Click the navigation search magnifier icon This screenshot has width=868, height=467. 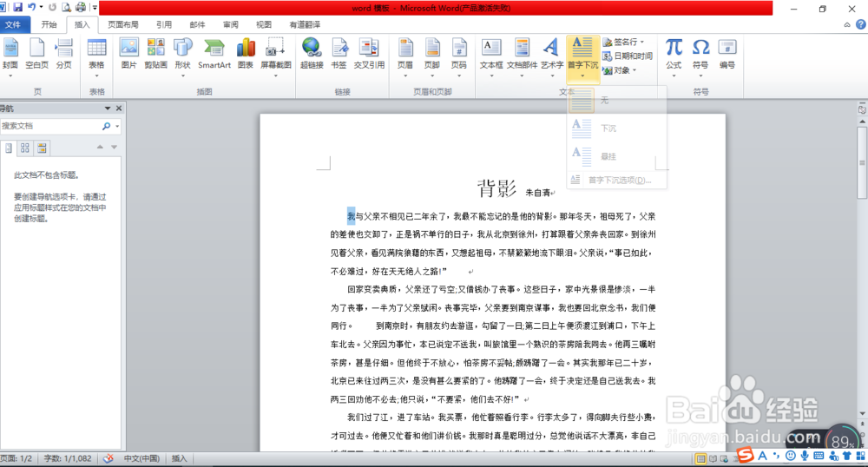coord(106,126)
